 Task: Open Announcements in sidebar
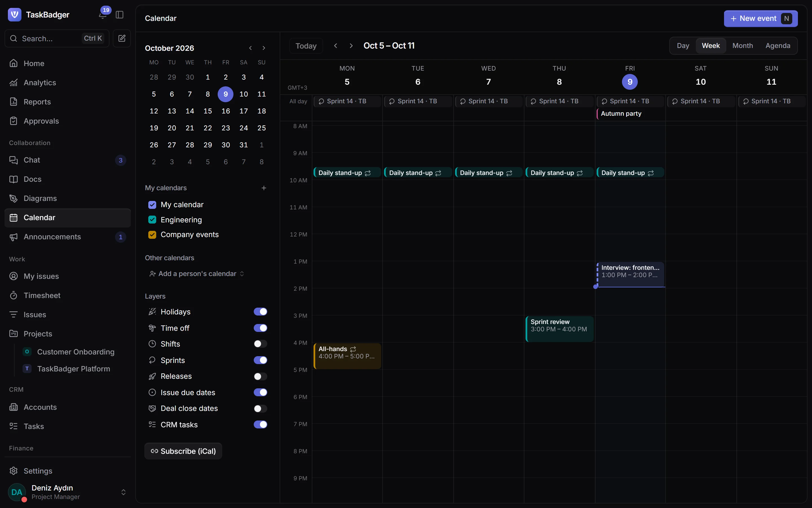click(x=67, y=237)
